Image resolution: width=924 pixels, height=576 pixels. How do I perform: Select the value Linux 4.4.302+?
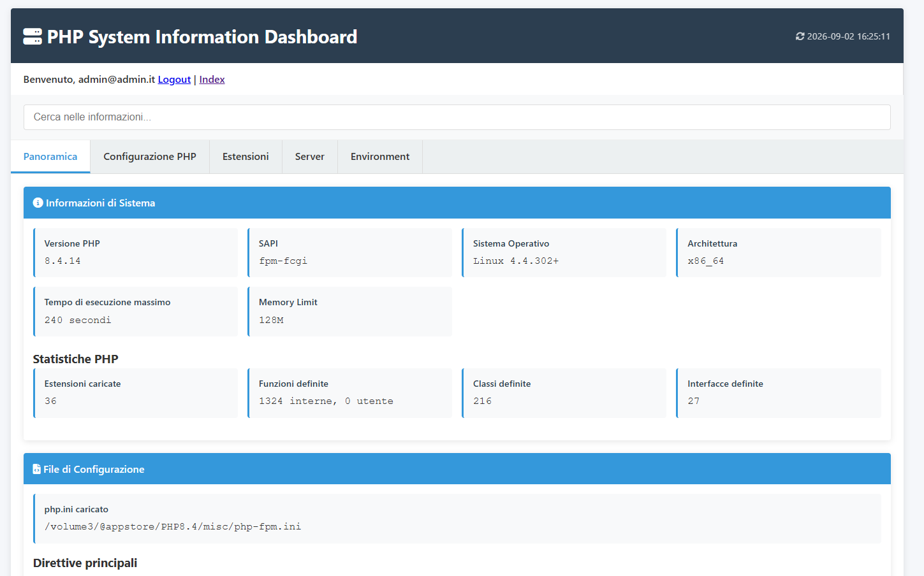tap(516, 261)
